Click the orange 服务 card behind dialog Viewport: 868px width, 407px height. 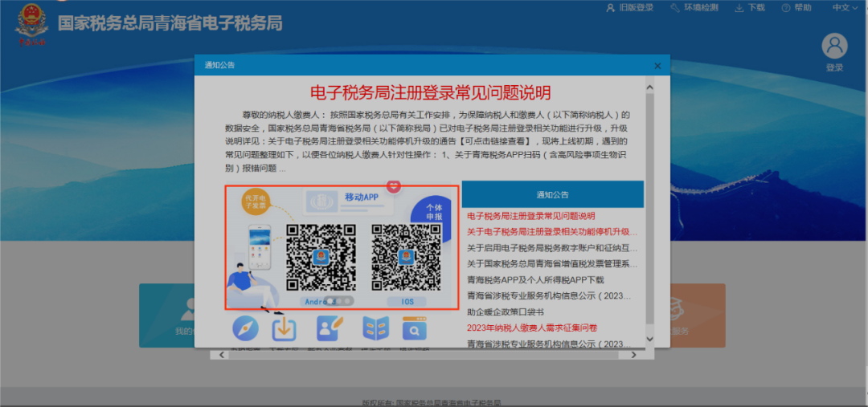click(698, 315)
